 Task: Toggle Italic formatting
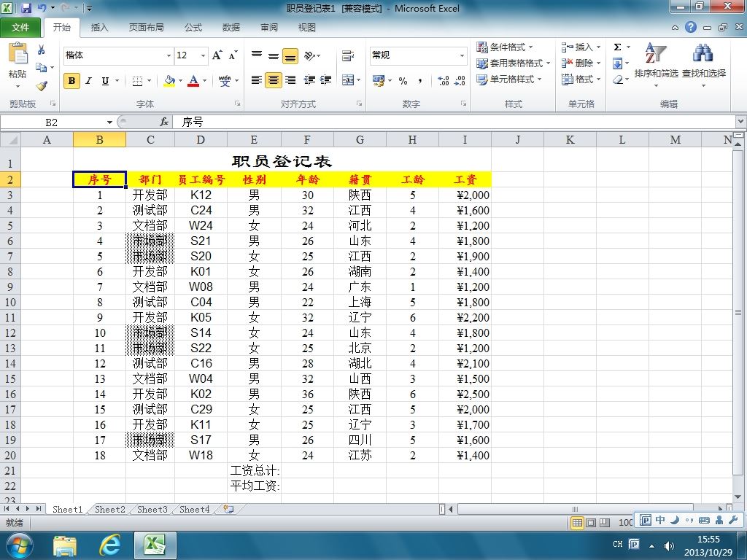(88, 81)
